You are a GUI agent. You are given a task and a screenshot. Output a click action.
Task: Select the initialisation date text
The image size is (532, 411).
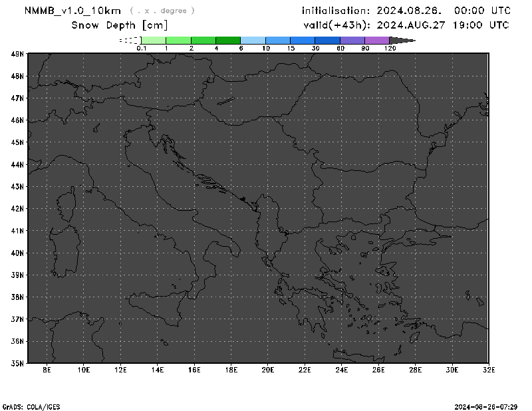(x=406, y=11)
